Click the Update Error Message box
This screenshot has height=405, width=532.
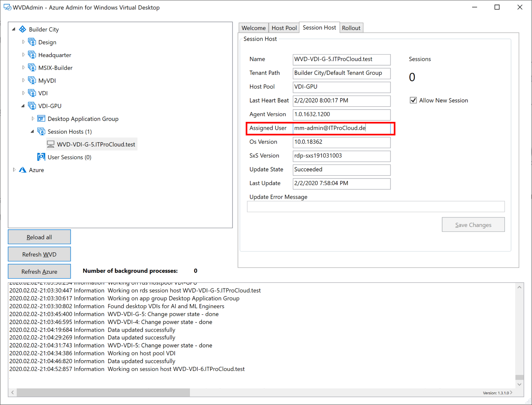[x=376, y=206]
